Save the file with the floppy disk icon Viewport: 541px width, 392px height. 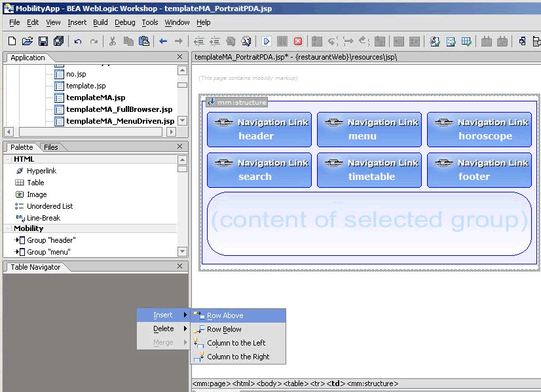point(43,41)
